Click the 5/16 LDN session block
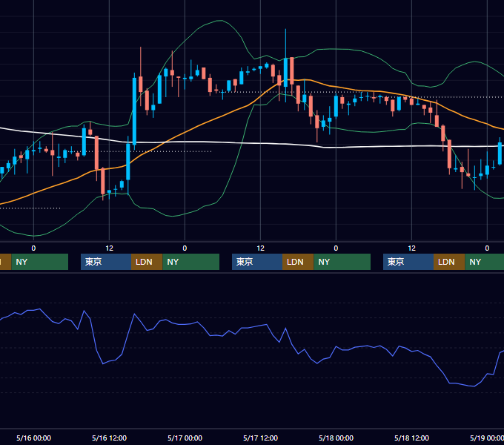This screenshot has width=504, height=445. point(147,262)
